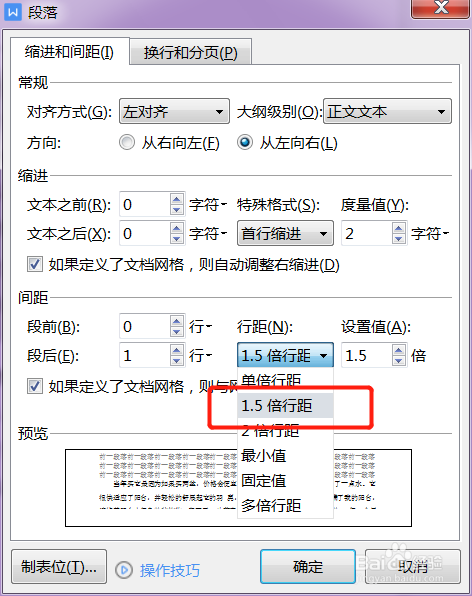
Task: Choose 单倍行距 from line spacing list
Action: click(x=285, y=380)
